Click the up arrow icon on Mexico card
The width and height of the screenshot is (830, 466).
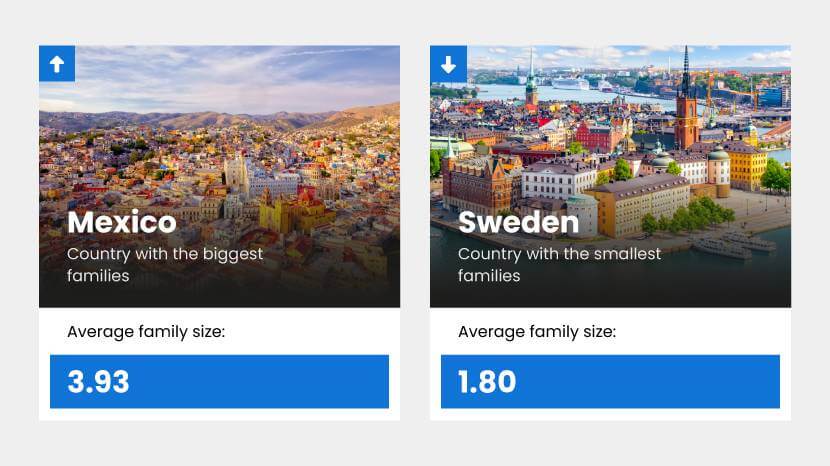pyautogui.click(x=57, y=64)
